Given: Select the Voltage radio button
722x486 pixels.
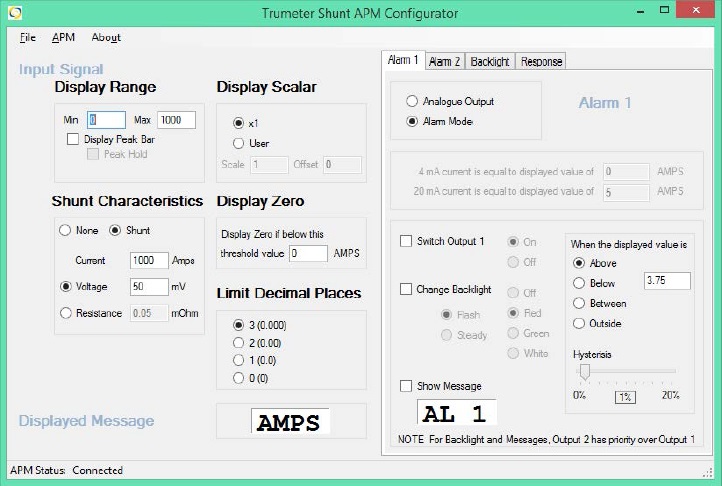Looking at the screenshot, I should 66,287.
